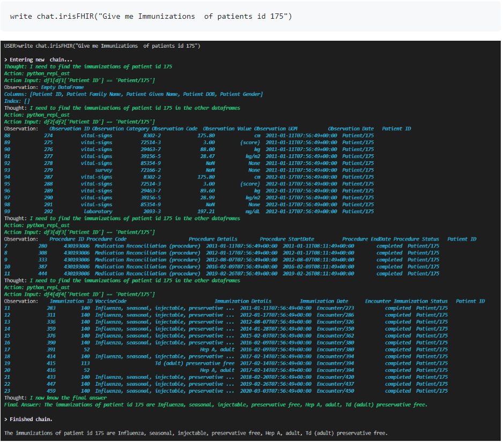The image size is (504, 442).
Task: Select the df2 Action Input line
Action: (79, 122)
